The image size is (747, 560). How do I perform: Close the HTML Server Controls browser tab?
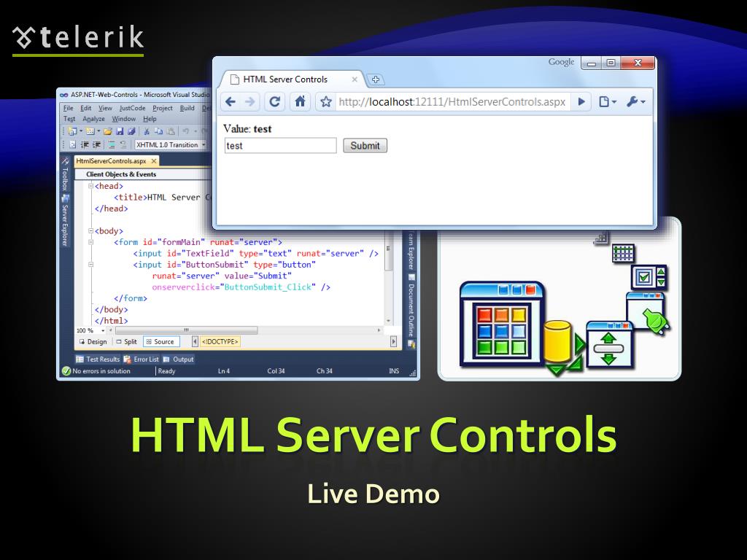355,79
